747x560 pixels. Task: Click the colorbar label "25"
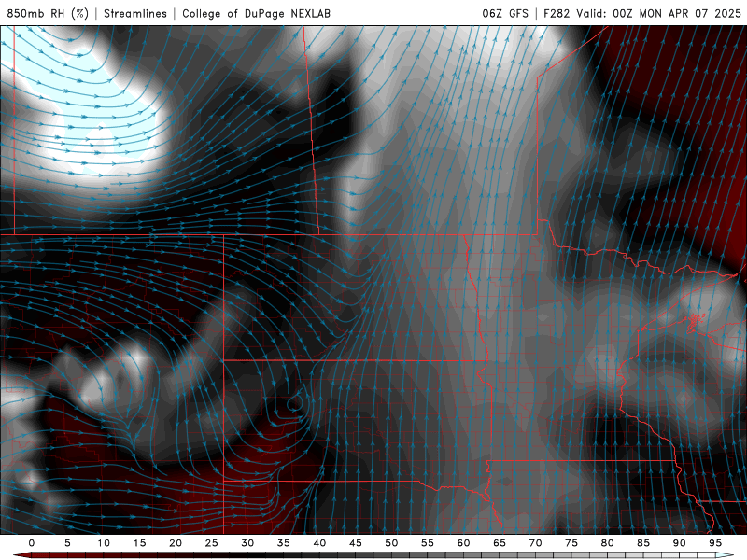[211, 543]
